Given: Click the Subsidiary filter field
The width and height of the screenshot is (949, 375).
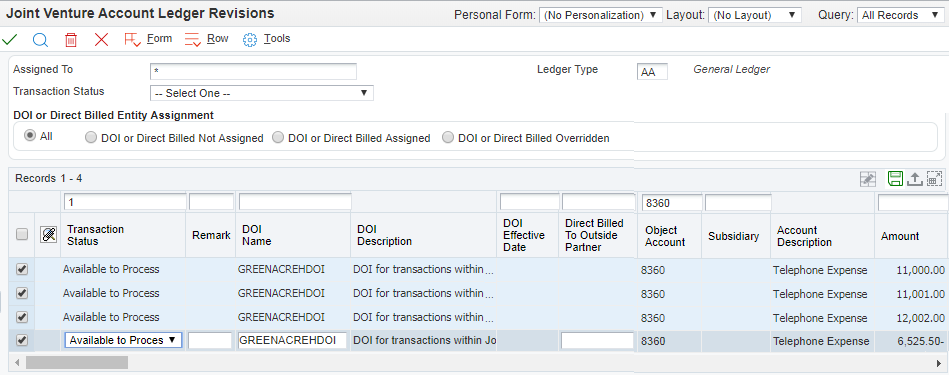Looking at the screenshot, I should (x=738, y=203).
